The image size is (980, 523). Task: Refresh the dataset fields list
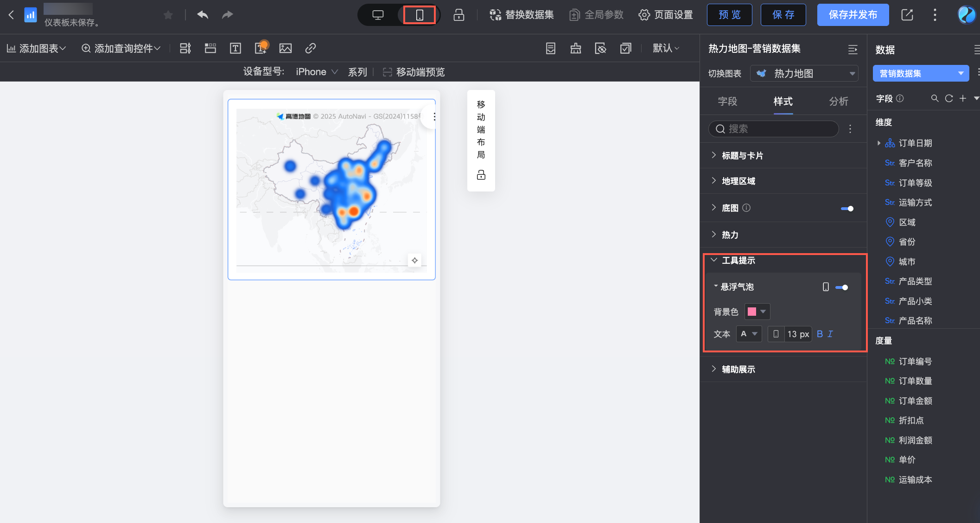tap(949, 98)
